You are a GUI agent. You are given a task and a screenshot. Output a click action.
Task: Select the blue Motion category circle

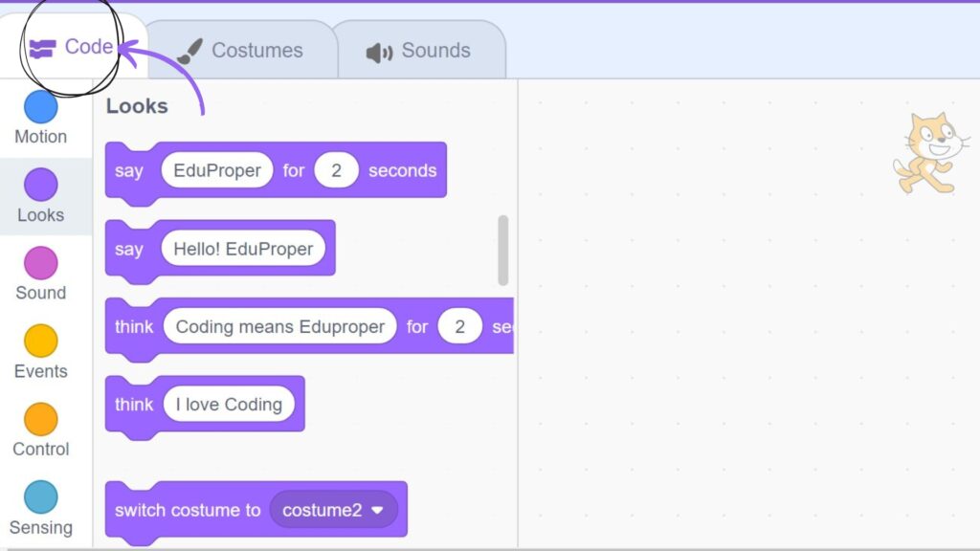40,107
